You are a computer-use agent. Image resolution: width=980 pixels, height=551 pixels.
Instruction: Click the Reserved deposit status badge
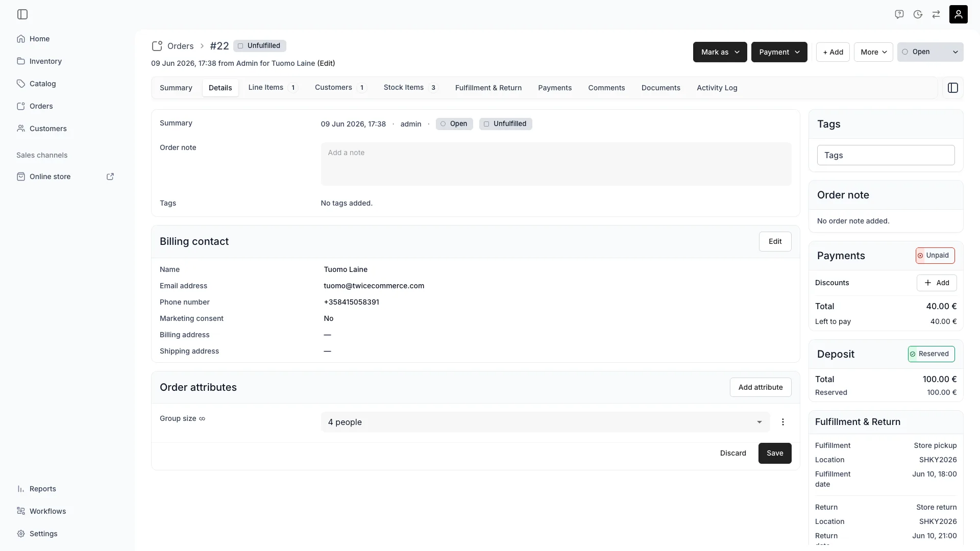click(932, 354)
